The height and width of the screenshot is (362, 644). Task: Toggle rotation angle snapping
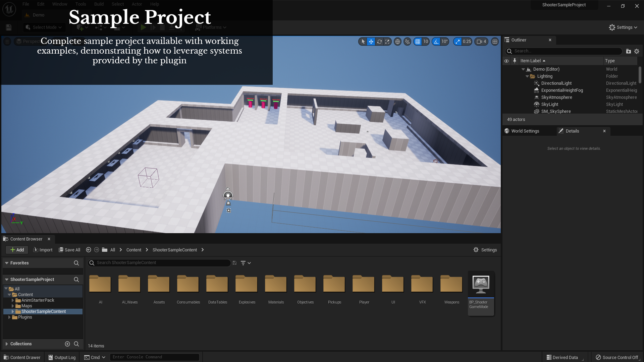pos(436,42)
